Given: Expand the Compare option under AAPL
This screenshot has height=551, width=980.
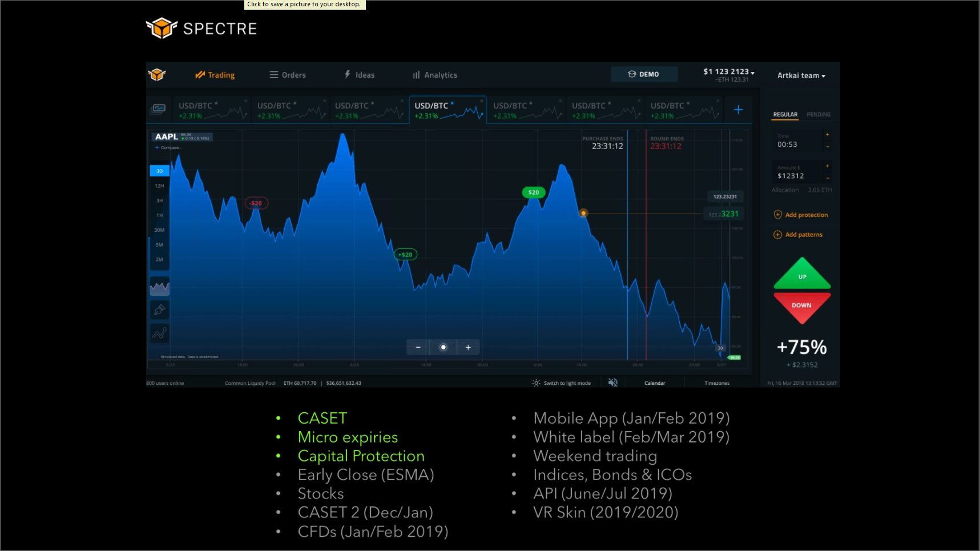Looking at the screenshot, I should coord(168,147).
